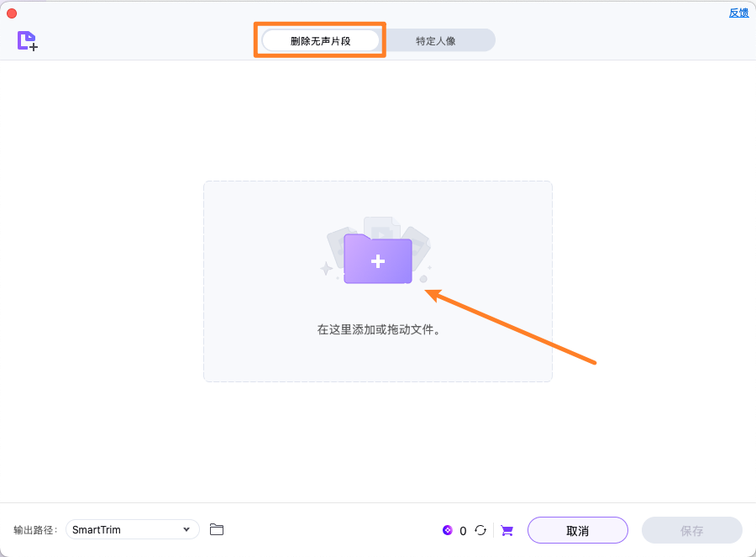Click the credits counter showing 0

click(x=463, y=531)
